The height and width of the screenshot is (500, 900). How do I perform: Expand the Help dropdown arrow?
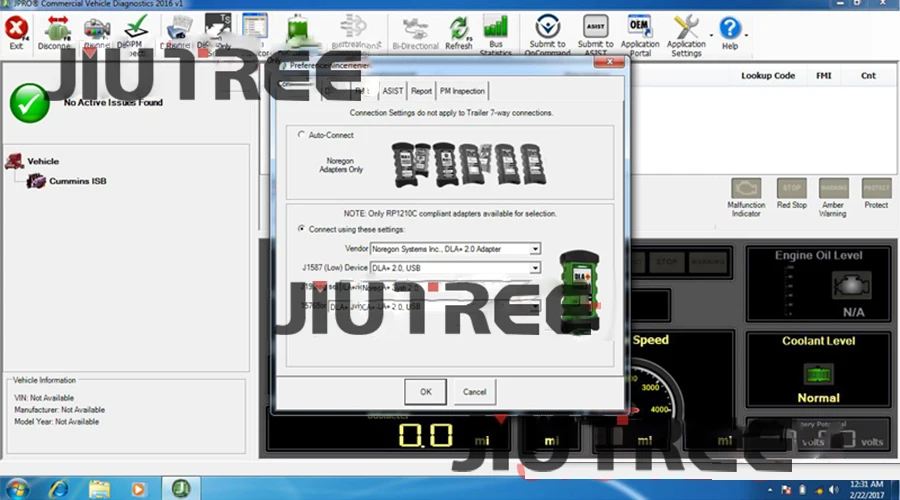[x=746, y=36]
